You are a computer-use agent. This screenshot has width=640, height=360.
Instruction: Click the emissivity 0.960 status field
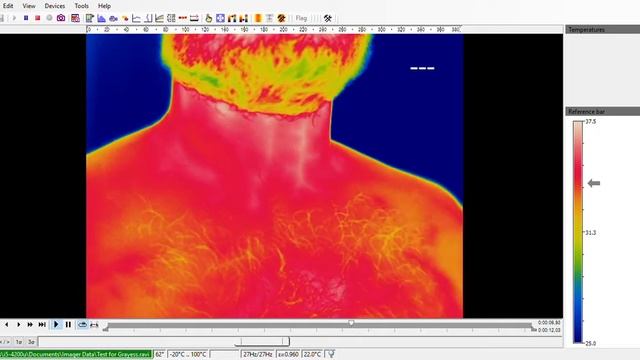click(x=288, y=354)
